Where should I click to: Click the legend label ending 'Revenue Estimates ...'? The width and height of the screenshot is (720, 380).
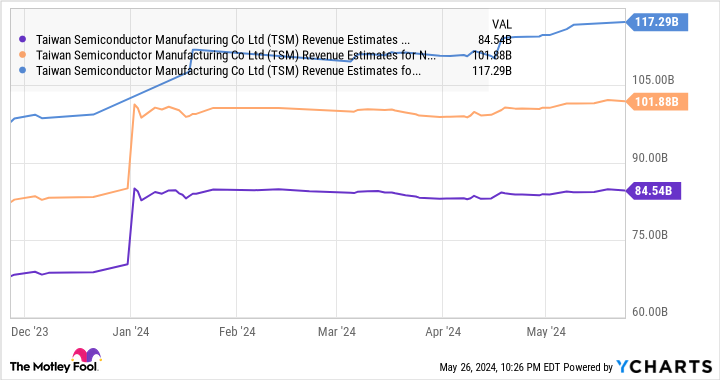(x=223, y=40)
